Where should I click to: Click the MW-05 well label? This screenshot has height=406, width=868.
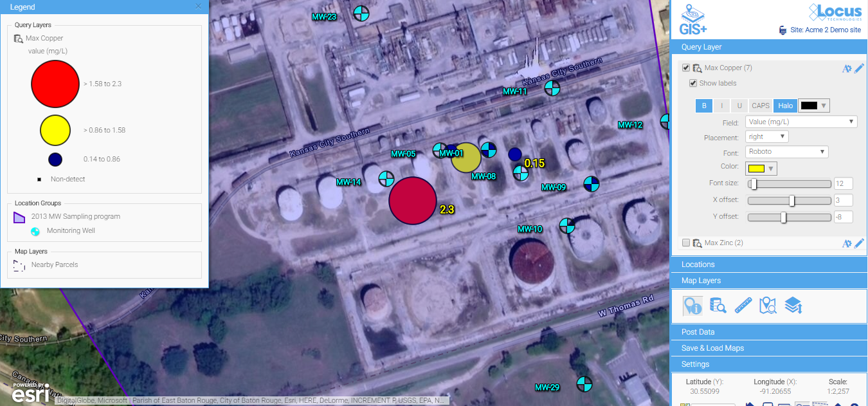(404, 154)
